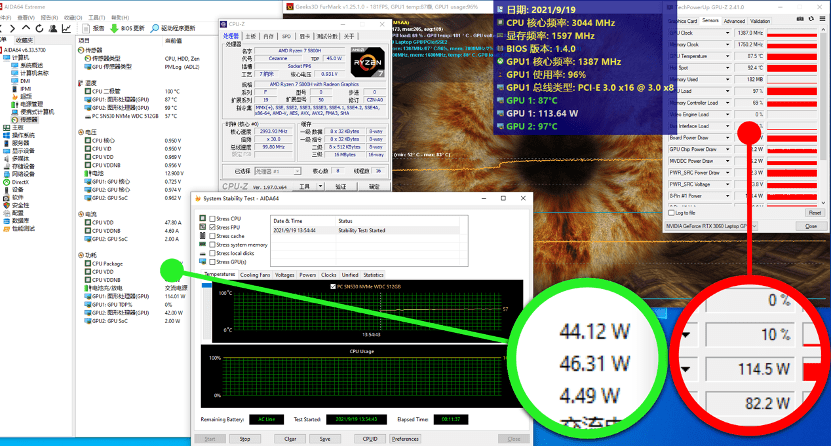This screenshot has height=446, width=832.
Task: Open GPU selection combo box in GPU-Z
Action: (710, 226)
